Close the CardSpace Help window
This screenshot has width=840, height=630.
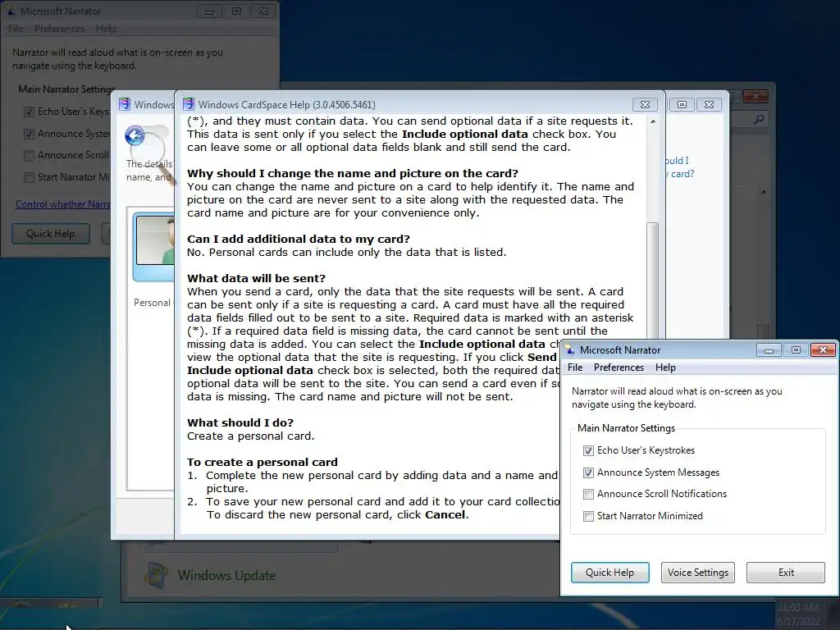(645, 104)
